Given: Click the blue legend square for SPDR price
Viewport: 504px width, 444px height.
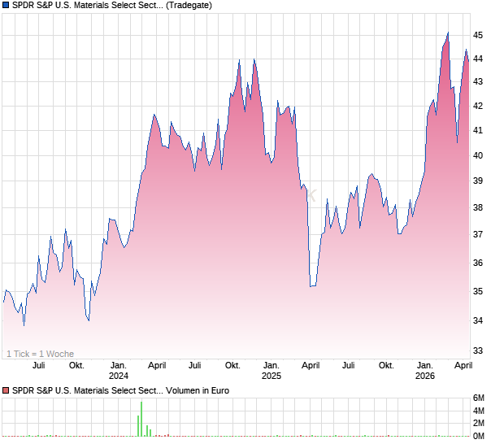Looking at the screenshot, I should click(x=6, y=5).
